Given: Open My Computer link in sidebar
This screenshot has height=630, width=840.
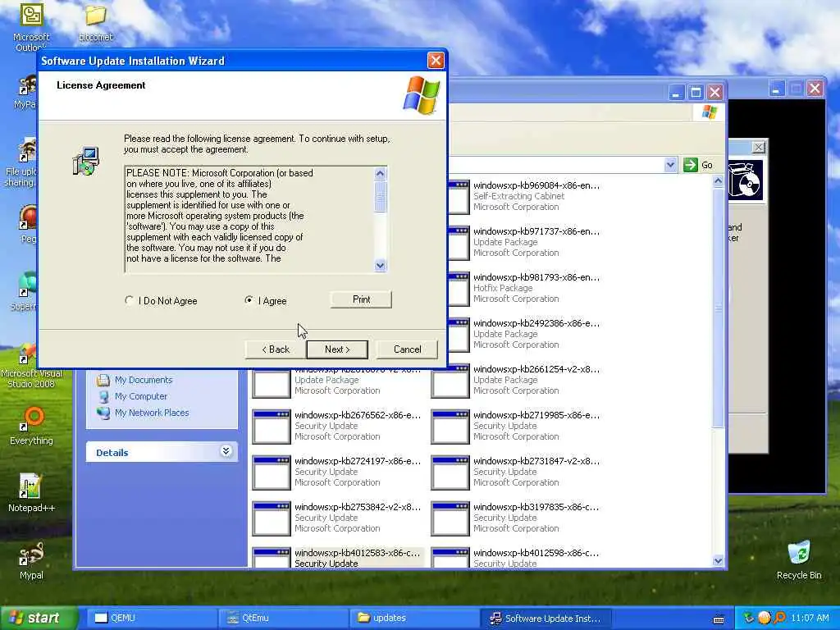Looking at the screenshot, I should point(141,396).
